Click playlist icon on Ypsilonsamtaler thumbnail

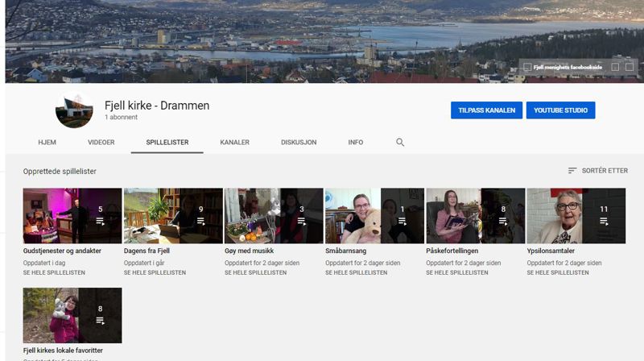(604, 222)
